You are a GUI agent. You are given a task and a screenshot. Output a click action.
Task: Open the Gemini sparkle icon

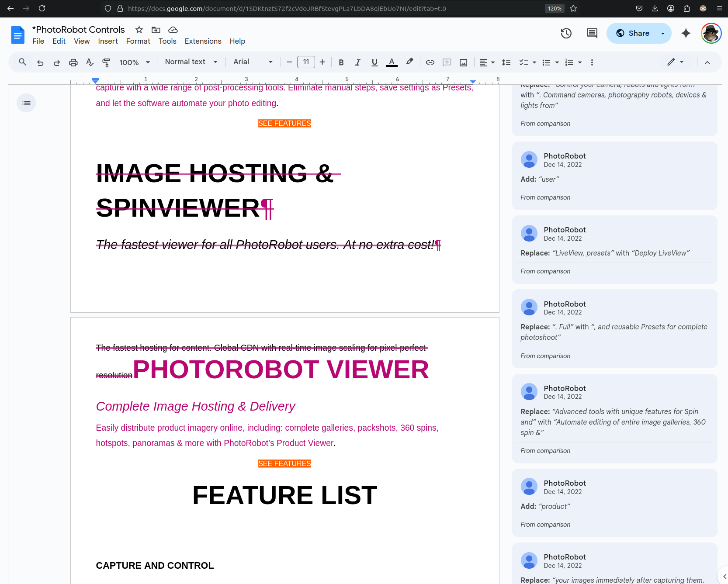pos(686,33)
